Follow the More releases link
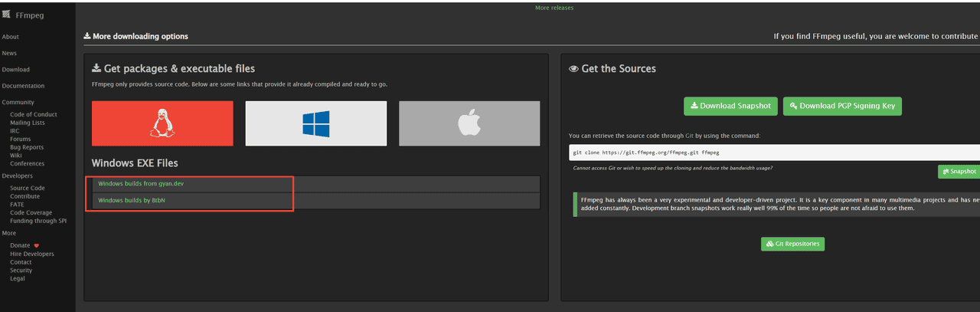980x312 pixels. [554, 8]
